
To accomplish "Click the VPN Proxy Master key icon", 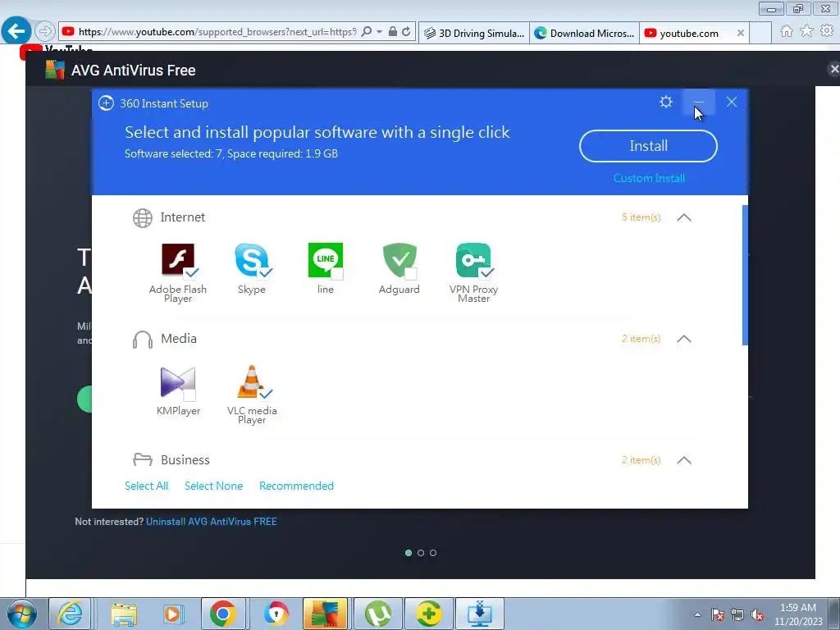I will (473, 260).
